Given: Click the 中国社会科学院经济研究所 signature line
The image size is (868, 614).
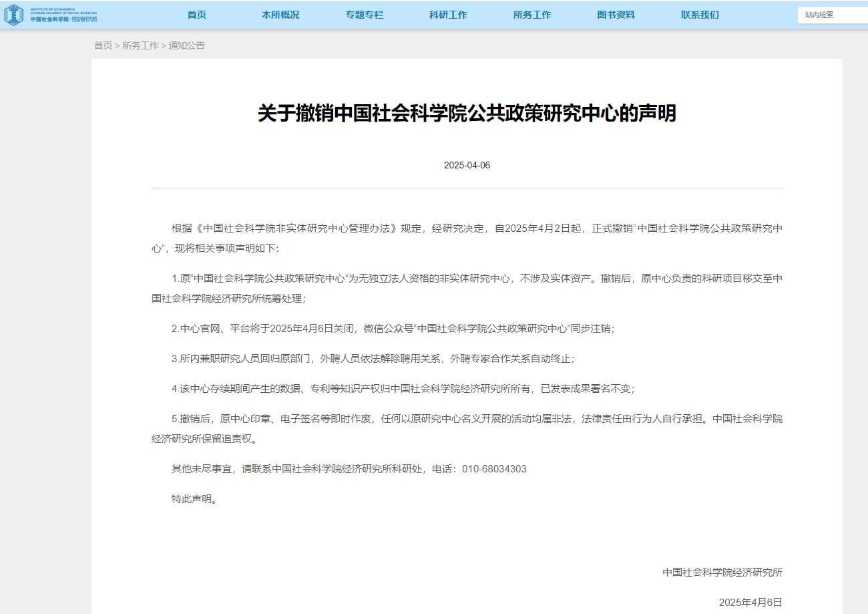Looking at the screenshot, I should [x=722, y=573].
